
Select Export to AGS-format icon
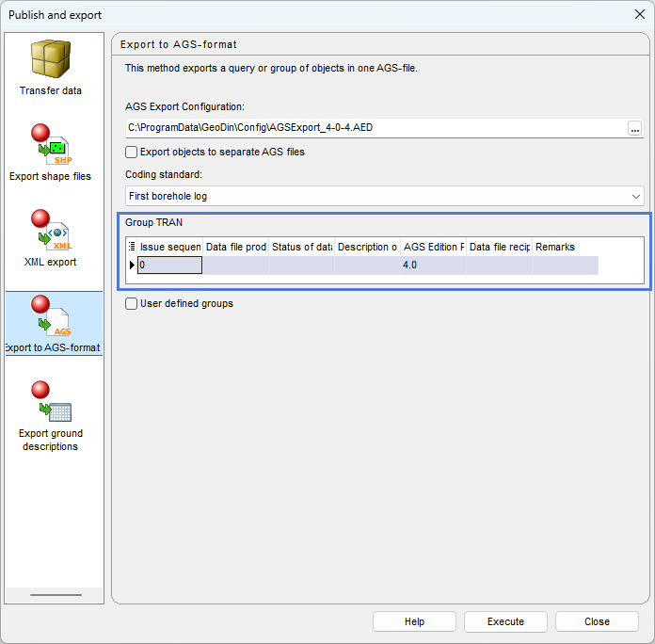[x=51, y=318]
